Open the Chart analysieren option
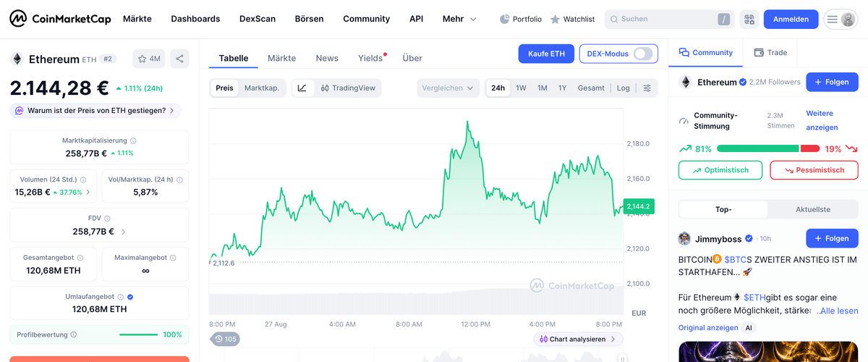This screenshot has width=868, height=362. 578,339
